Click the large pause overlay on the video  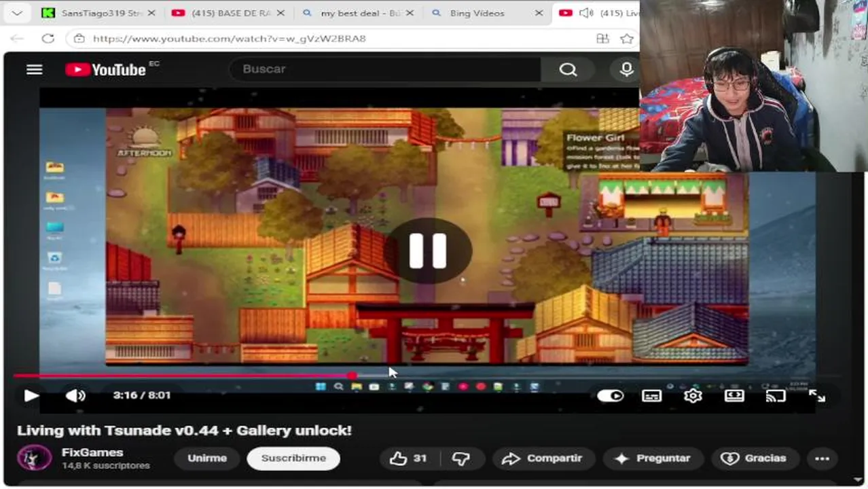(428, 251)
